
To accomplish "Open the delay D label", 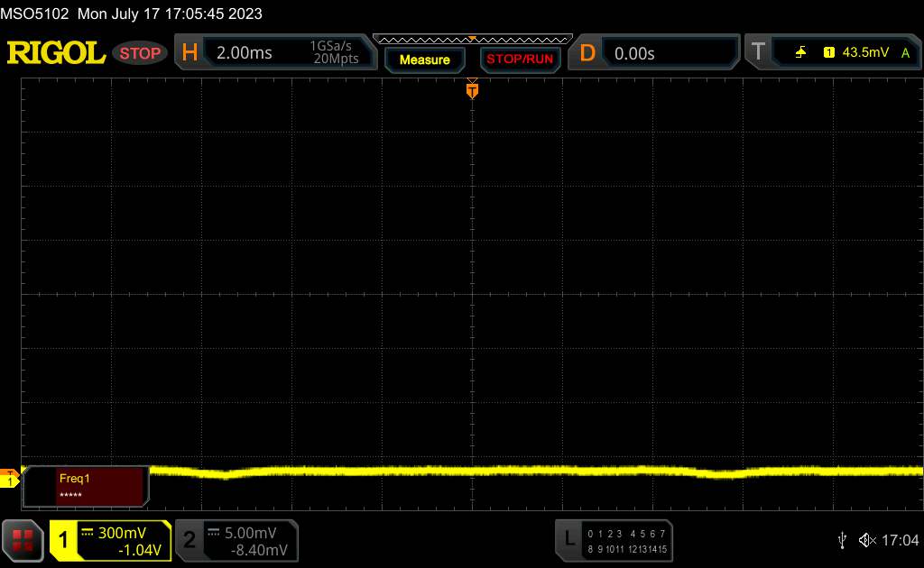I will pos(587,53).
